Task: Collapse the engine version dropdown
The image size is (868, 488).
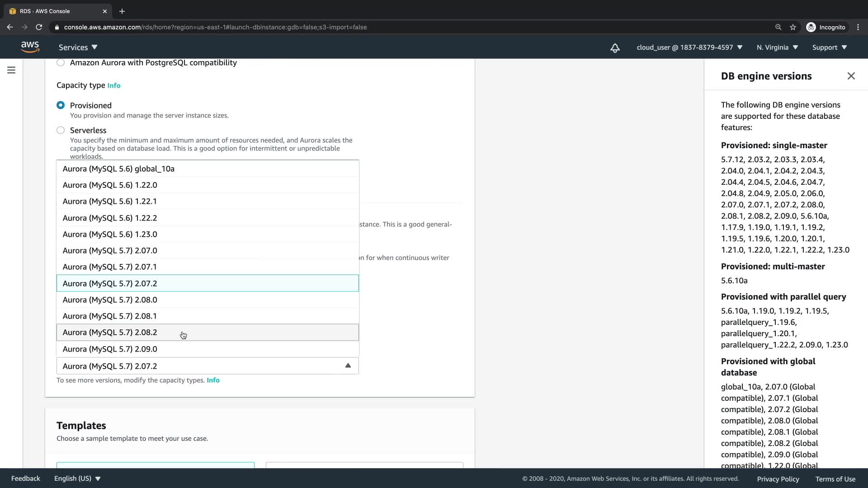Action: click(x=348, y=366)
